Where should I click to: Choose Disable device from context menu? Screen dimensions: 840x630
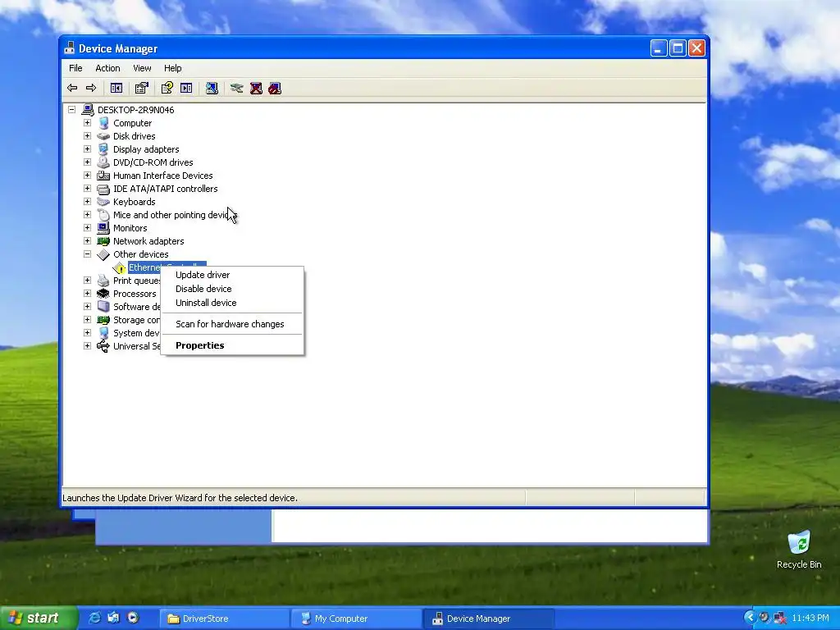point(232,289)
